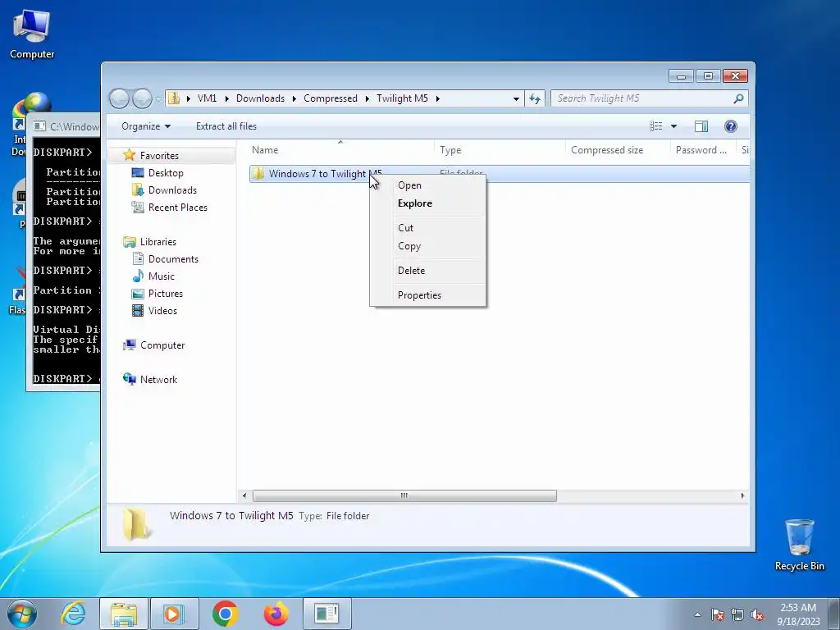
Task: Open the Windows Start button
Action: (22, 614)
